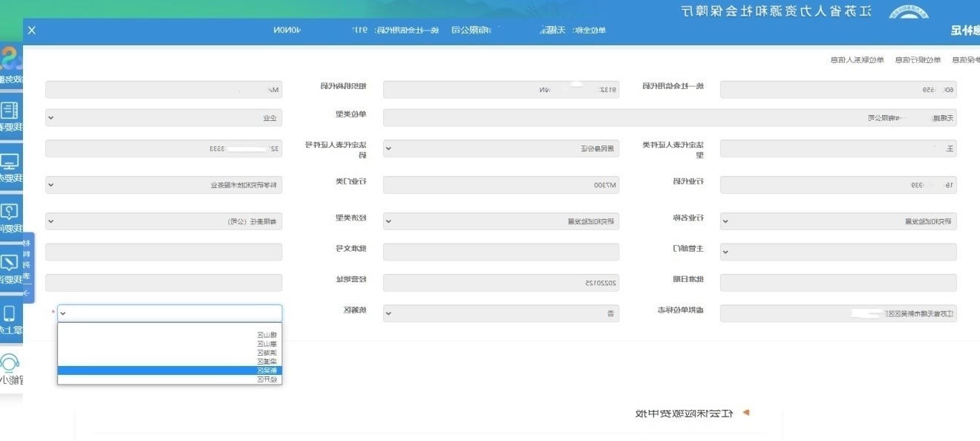Click the field showing number ending 339
Screen dimensions: 980x441
[838, 185]
